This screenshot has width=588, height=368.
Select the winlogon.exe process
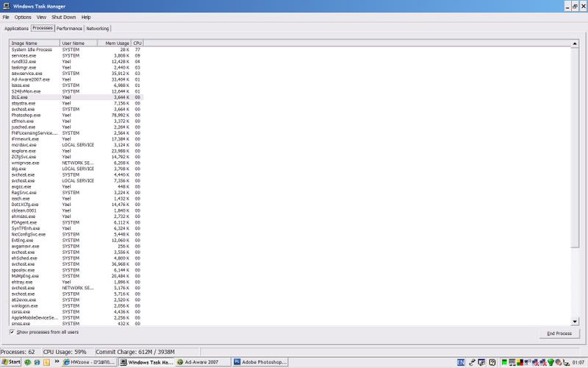pyautogui.click(x=76, y=306)
